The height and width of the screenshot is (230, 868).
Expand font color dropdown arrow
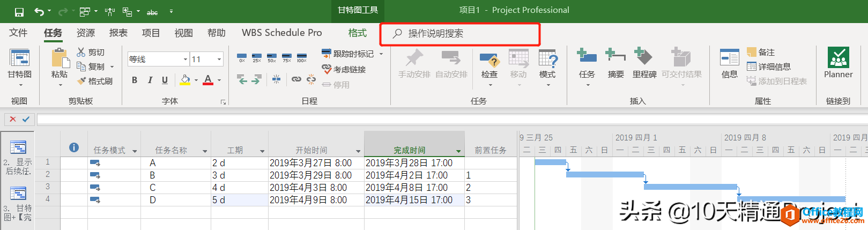click(219, 80)
